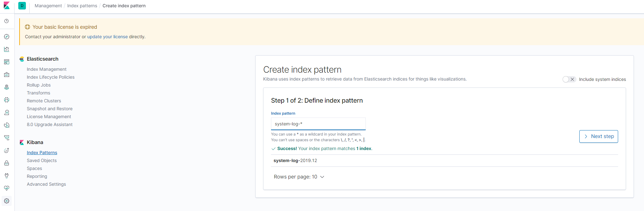Open SIEM lock icon in sidebar

click(x=7, y=163)
